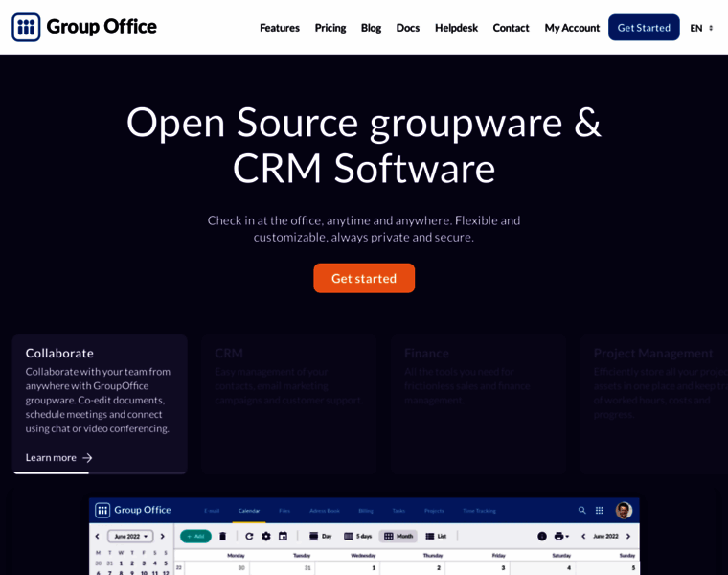This screenshot has width=728, height=575.
Task: Click the Group Office logo in the app preview
Action: (x=133, y=510)
